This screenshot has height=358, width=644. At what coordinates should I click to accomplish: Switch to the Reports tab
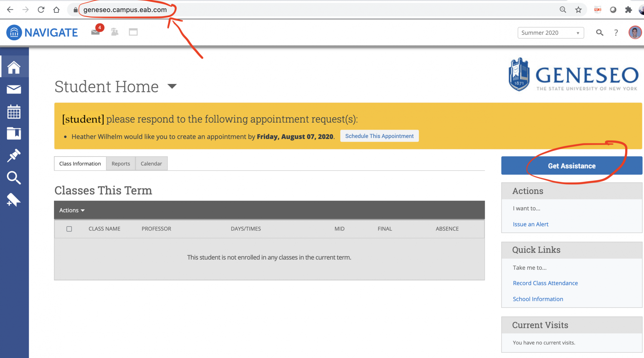(121, 164)
